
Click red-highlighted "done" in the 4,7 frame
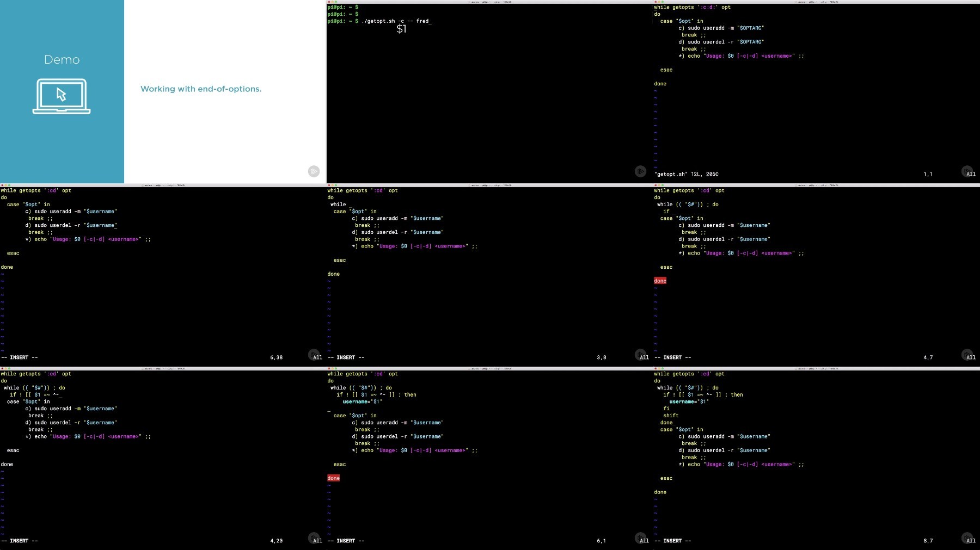(x=660, y=281)
